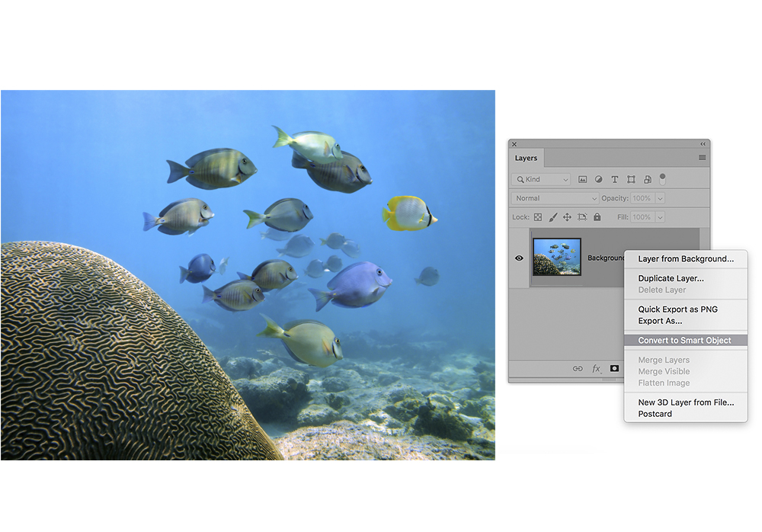The width and height of the screenshot is (762, 532).
Task: Expand the Opacity dropdown arrow
Action: [660, 198]
